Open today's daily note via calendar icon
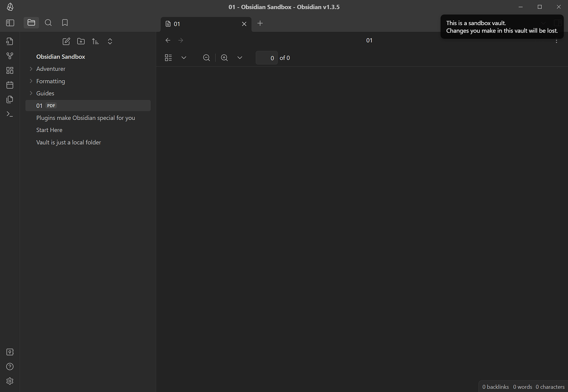This screenshot has height=392, width=568. pos(10,85)
